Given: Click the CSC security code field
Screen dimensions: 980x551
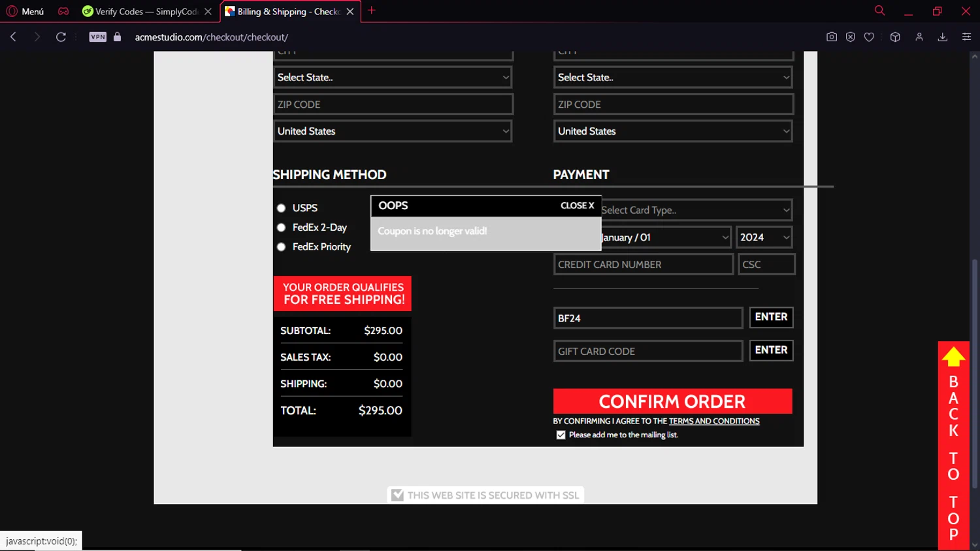Looking at the screenshot, I should (x=766, y=264).
